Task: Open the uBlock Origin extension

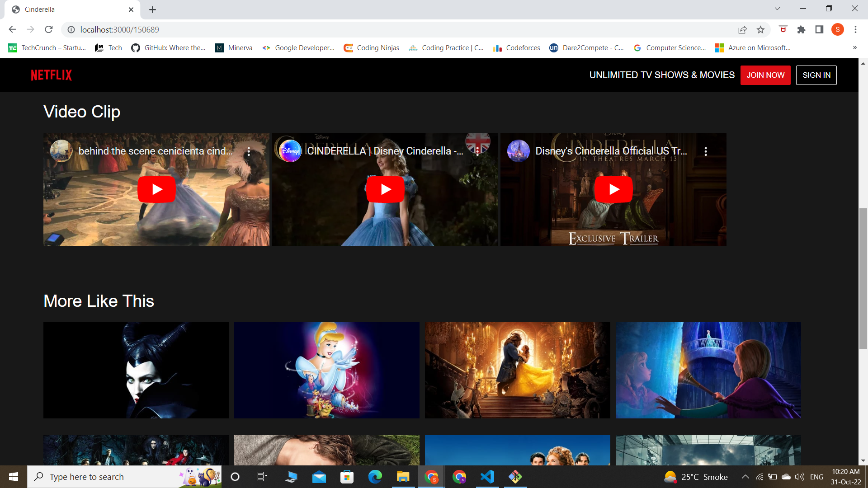Action: click(783, 29)
